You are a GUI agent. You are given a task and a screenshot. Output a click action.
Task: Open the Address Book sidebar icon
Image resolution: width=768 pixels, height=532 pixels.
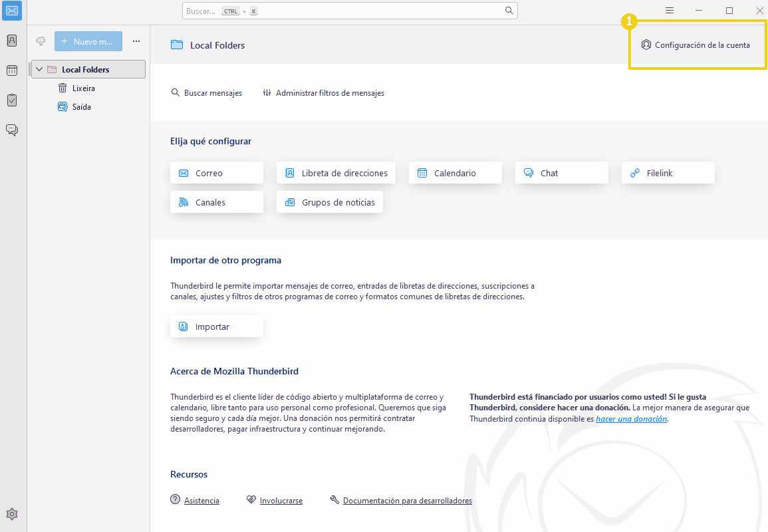pyautogui.click(x=12, y=41)
